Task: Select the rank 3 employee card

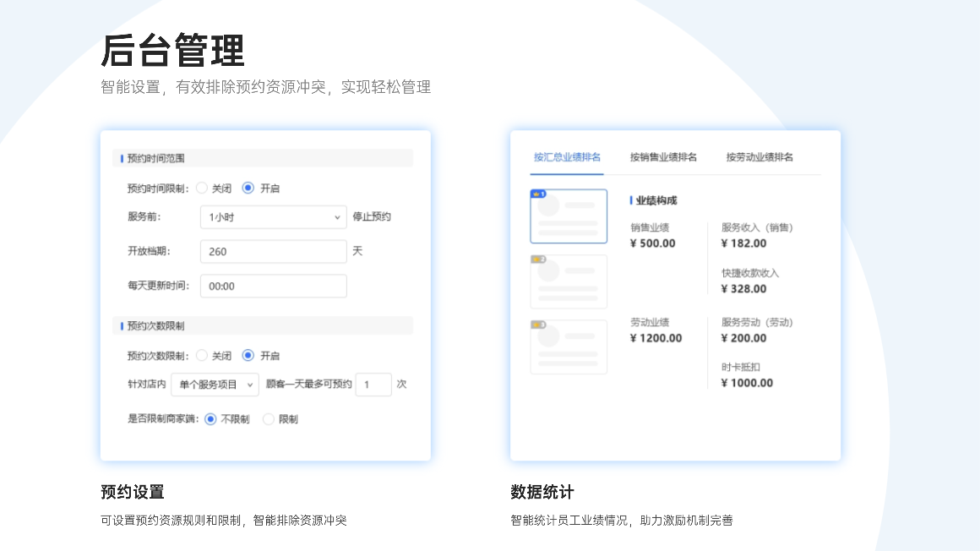Action: pyautogui.click(x=569, y=347)
